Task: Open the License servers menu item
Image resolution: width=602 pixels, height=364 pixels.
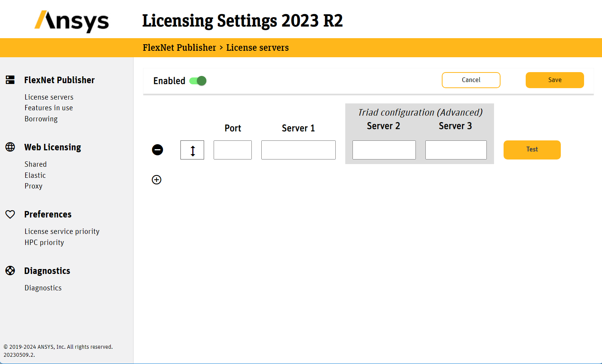Action: 49,97
